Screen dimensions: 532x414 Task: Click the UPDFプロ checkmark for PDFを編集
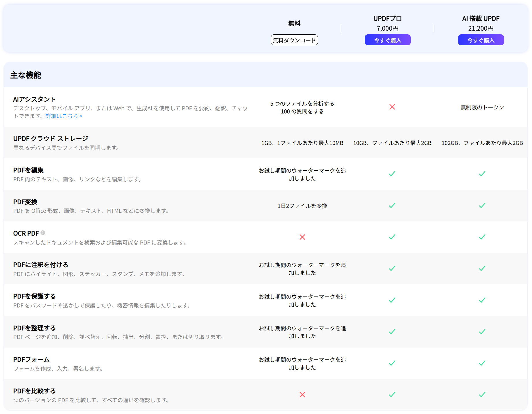coord(392,174)
